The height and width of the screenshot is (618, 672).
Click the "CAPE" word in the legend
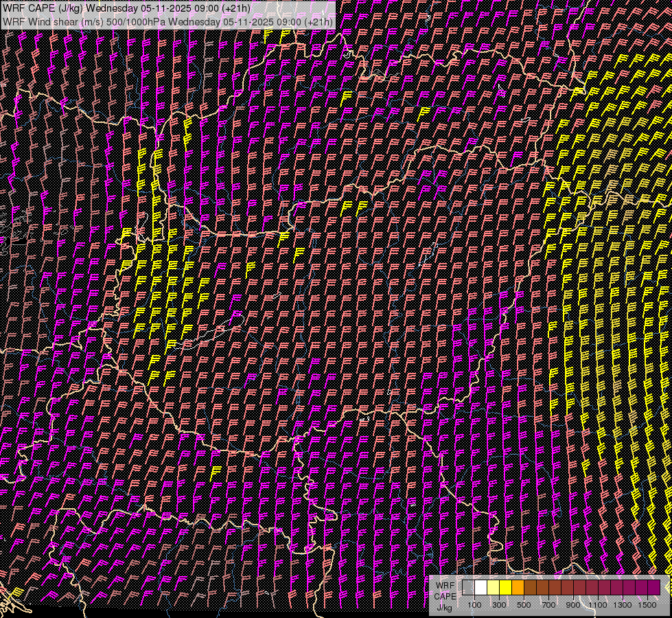445,597
